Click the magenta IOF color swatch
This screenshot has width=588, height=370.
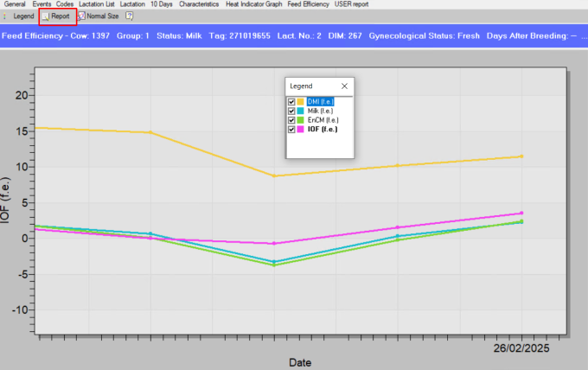(x=301, y=129)
